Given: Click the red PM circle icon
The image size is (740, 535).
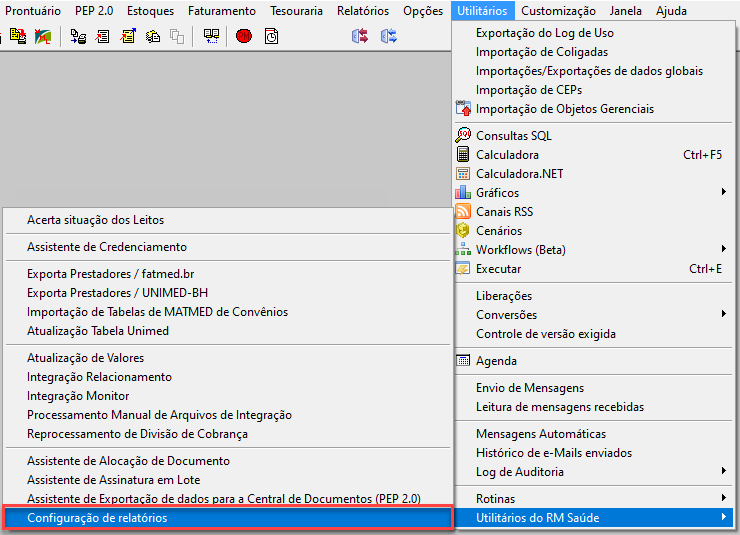Looking at the screenshot, I should pos(244,36).
